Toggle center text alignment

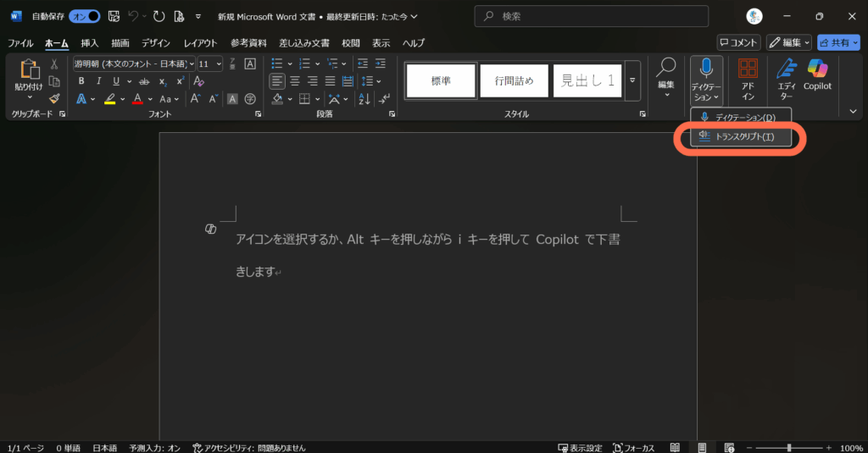click(295, 81)
